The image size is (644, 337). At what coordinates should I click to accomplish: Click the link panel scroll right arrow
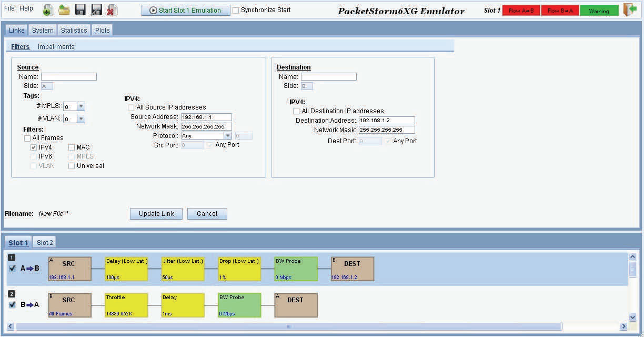(x=624, y=326)
